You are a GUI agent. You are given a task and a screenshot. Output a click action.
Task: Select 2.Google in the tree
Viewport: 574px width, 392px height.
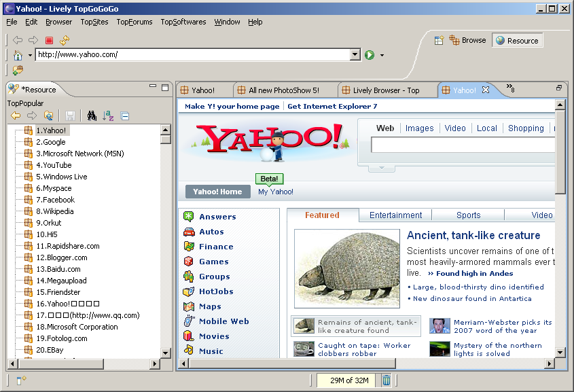51,142
